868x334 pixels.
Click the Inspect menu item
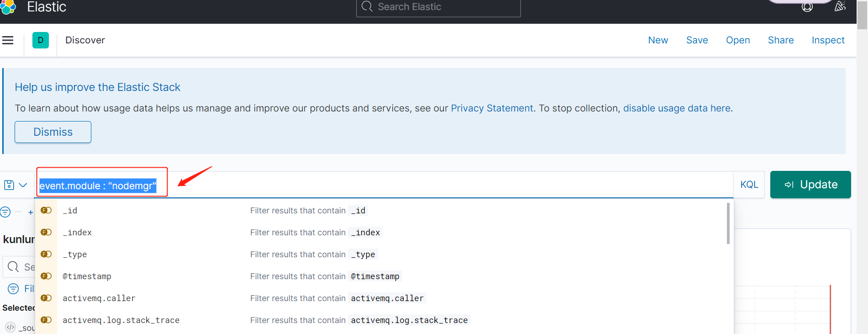click(x=828, y=40)
